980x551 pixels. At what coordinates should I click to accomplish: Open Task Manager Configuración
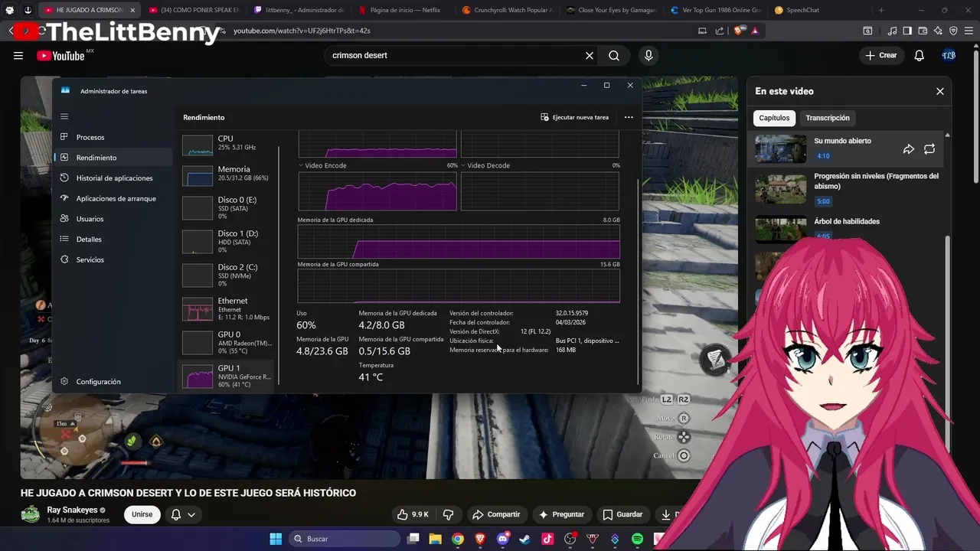pyautogui.click(x=113, y=381)
